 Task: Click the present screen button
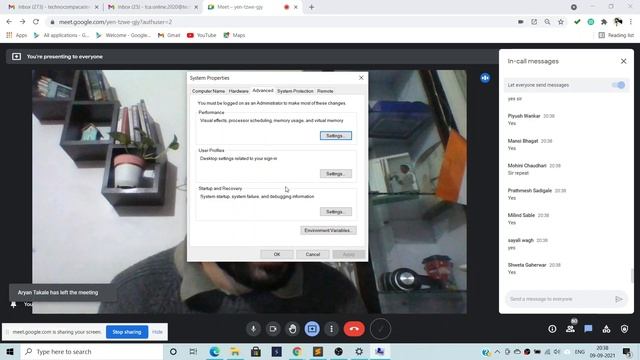[x=312, y=329]
